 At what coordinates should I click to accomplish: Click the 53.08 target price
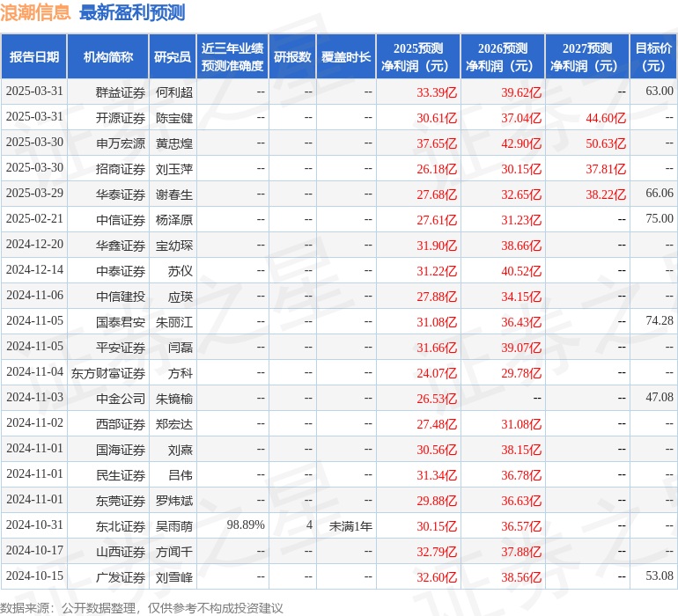[660, 576]
